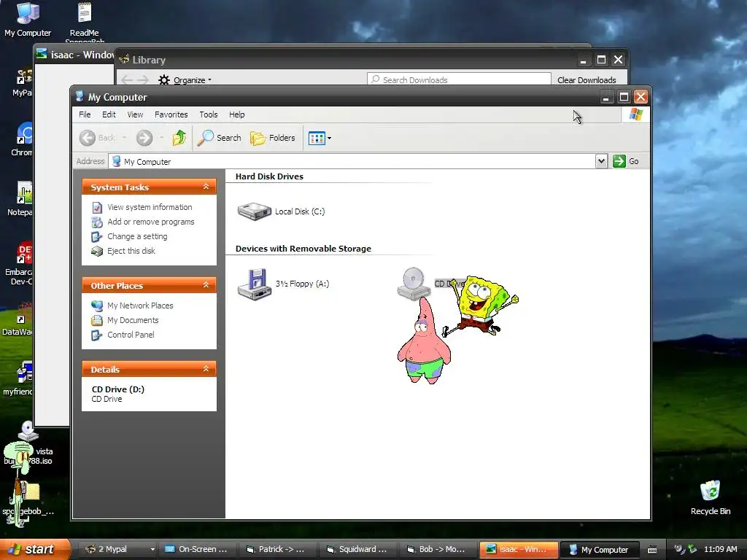Open the Back history dropdown arrow
This screenshot has height=560, width=747.
124,138
